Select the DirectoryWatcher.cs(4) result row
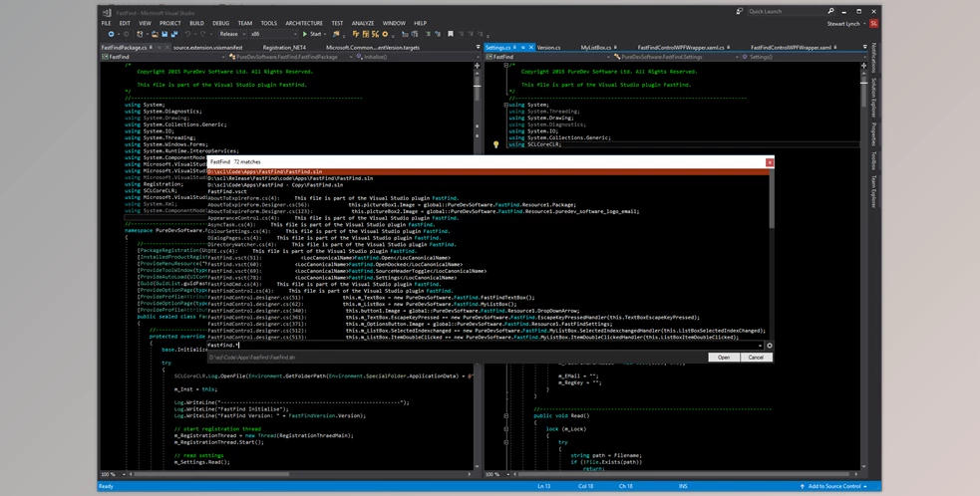The width and height of the screenshot is (980, 496). click(x=488, y=244)
